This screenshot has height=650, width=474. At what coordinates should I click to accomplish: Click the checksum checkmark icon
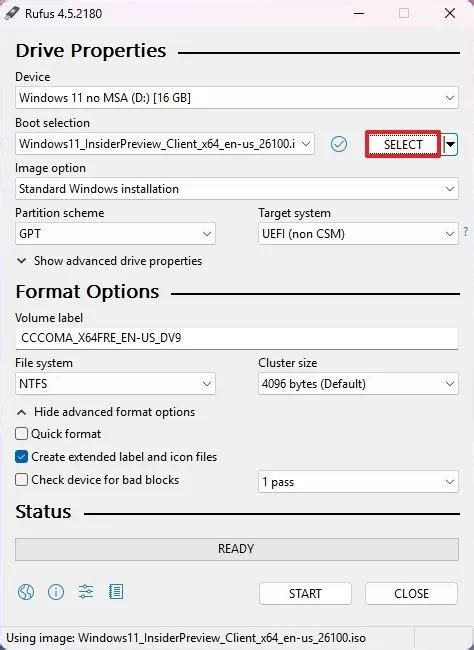pyautogui.click(x=339, y=144)
